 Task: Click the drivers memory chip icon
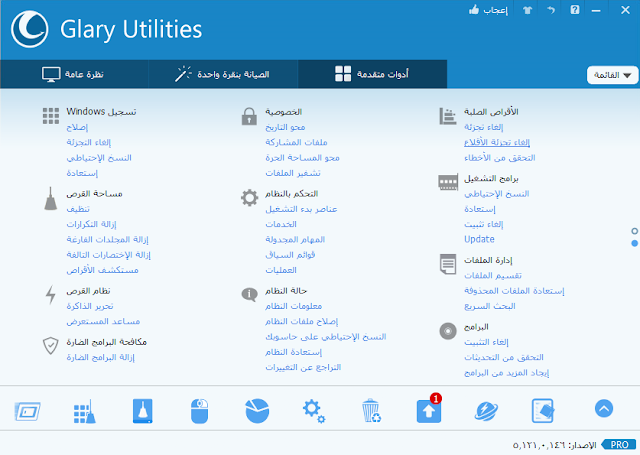(448, 182)
